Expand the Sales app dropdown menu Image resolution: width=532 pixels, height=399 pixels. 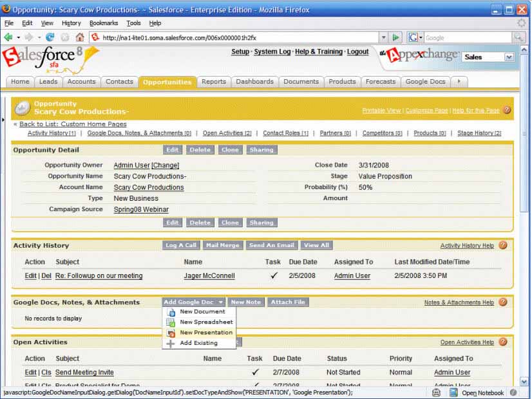[509, 57]
